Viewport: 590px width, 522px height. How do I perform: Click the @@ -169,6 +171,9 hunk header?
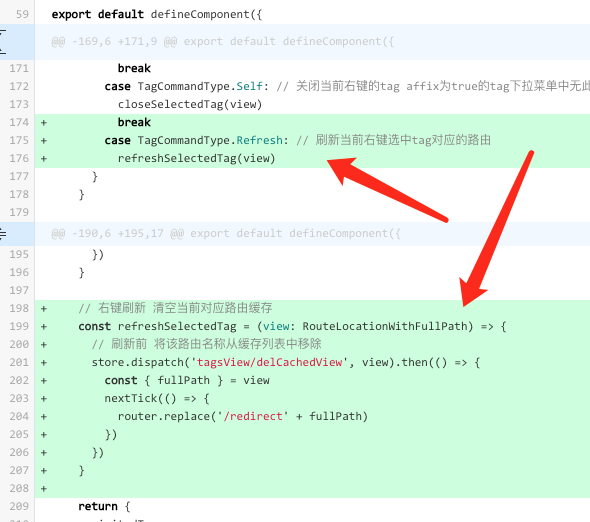[222, 41]
